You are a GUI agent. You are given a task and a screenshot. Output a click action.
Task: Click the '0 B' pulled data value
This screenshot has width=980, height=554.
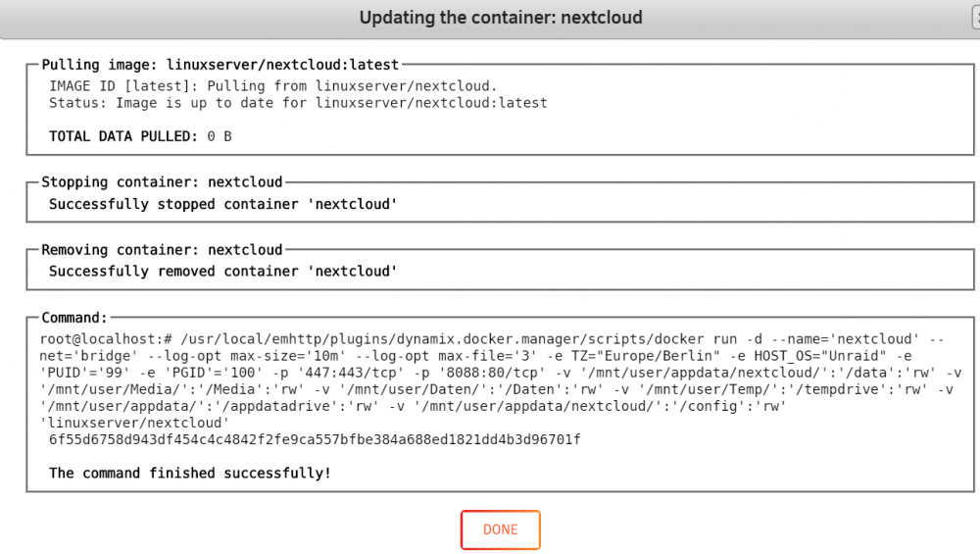pyautogui.click(x=220, y=136)
